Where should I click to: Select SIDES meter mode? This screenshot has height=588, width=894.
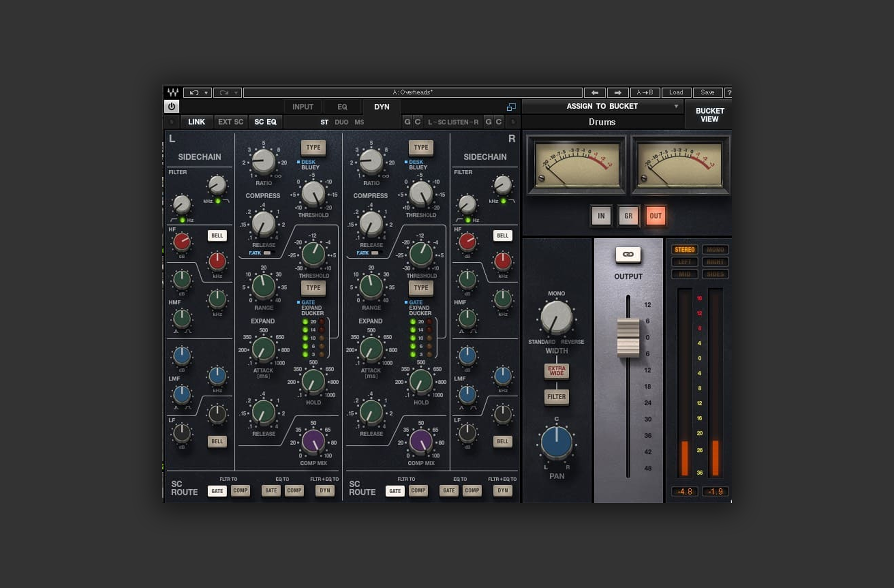click(715, 274)
